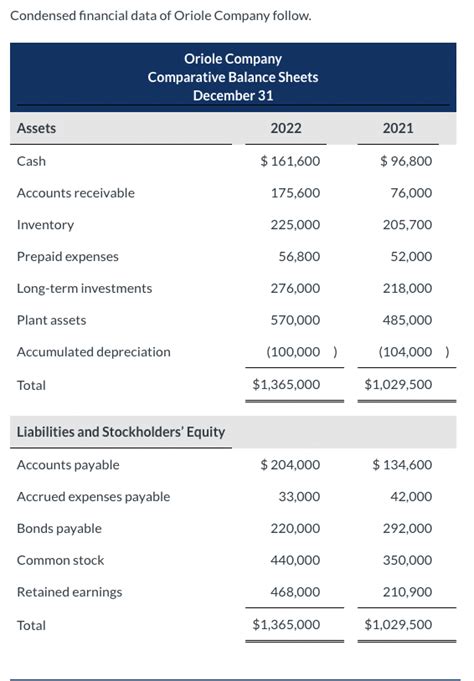Click the 2021 column header
Image resolution: width=474 pixels, height=681 pixels.
398,129
